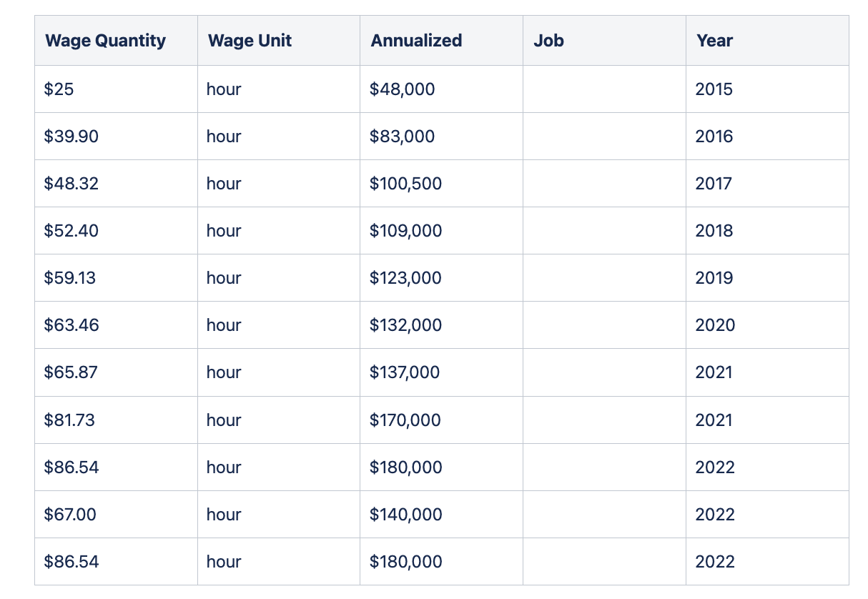The image size is (868, 599).
Task: Select the $170,000 annualized cell
Action: [x=405, y=420]
